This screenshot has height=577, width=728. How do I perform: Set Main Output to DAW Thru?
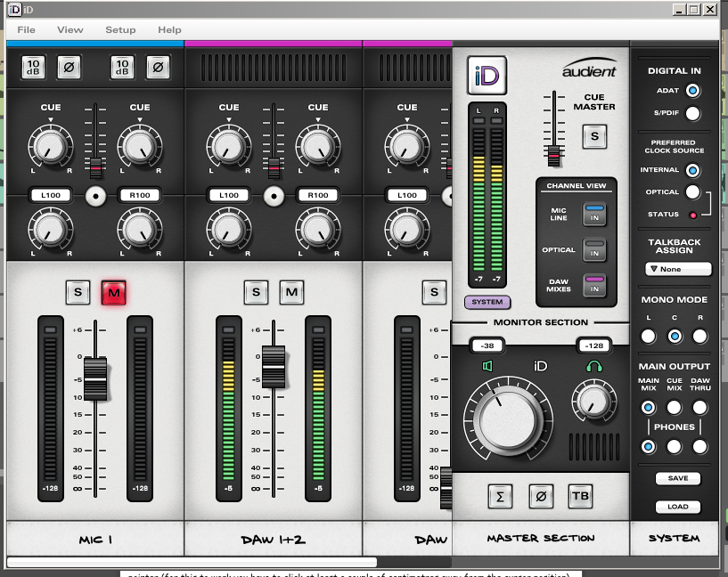coord(700,408)
